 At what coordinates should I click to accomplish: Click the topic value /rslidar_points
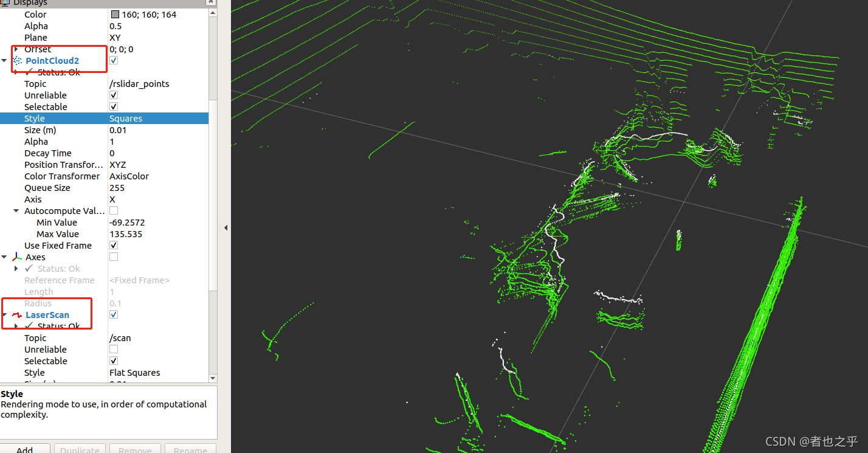coord(139,84)
